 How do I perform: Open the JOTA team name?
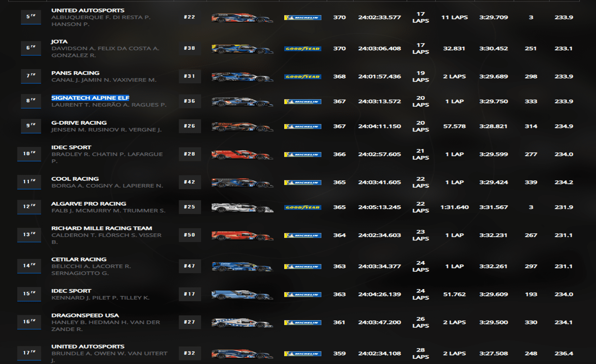tap(59, 42)
